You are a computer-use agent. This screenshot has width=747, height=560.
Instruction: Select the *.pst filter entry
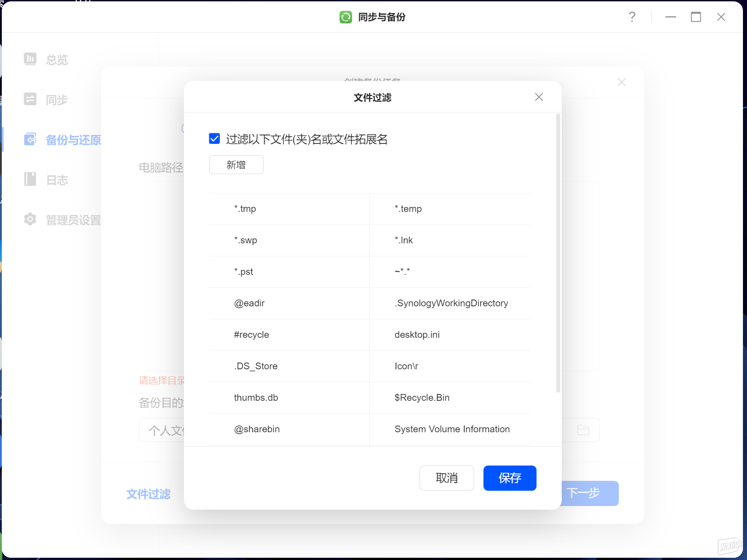pyautogui.click(x=289, y=272)
